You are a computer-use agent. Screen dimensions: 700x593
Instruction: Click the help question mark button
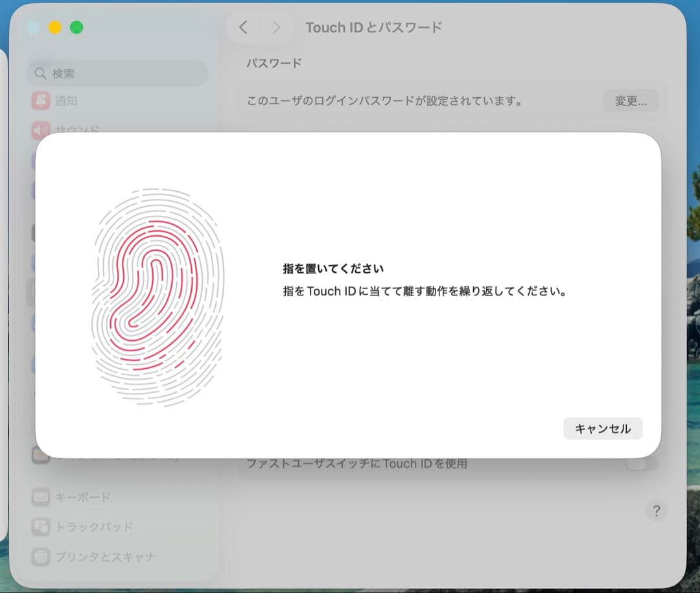(656, 511)
